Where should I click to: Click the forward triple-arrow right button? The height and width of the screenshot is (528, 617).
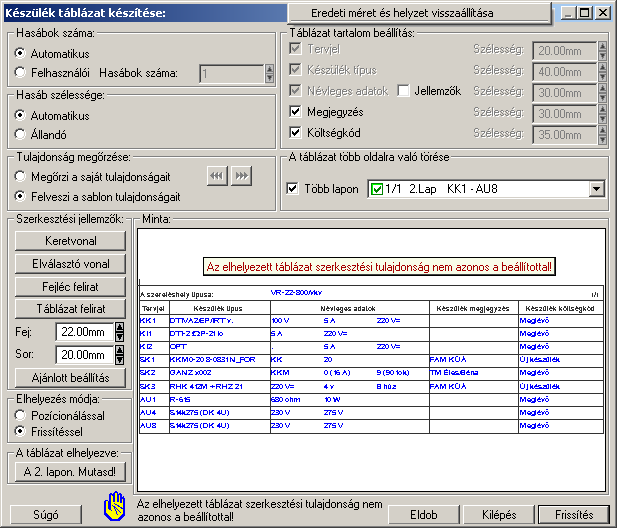point(241,175)
